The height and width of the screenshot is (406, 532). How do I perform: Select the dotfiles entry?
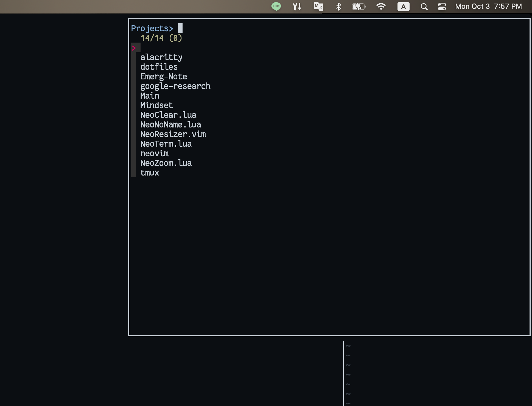pos(159,67)
